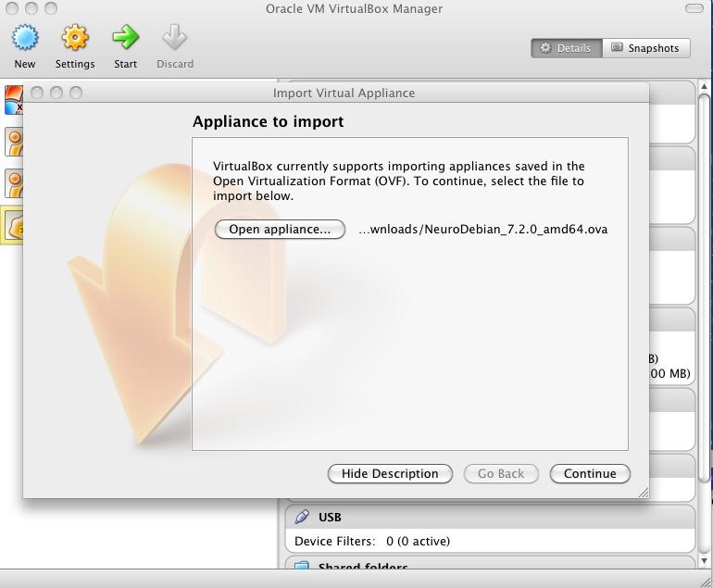Click scroll down arrow in details pane

704,561
